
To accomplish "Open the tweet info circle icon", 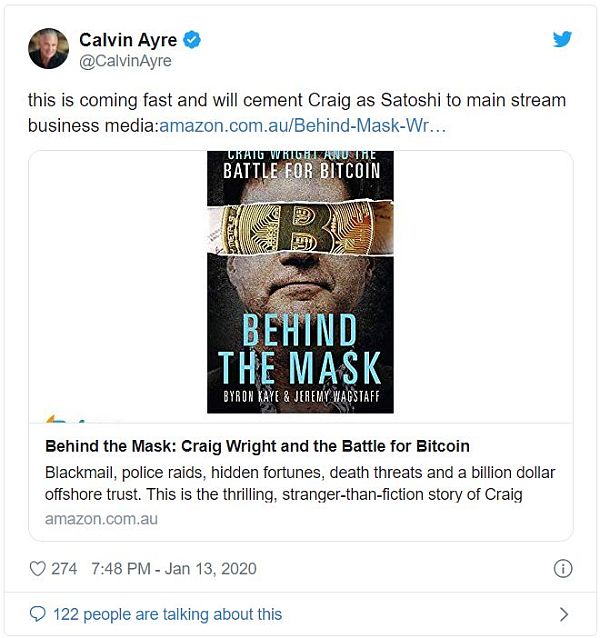I will tap(563, 568).
